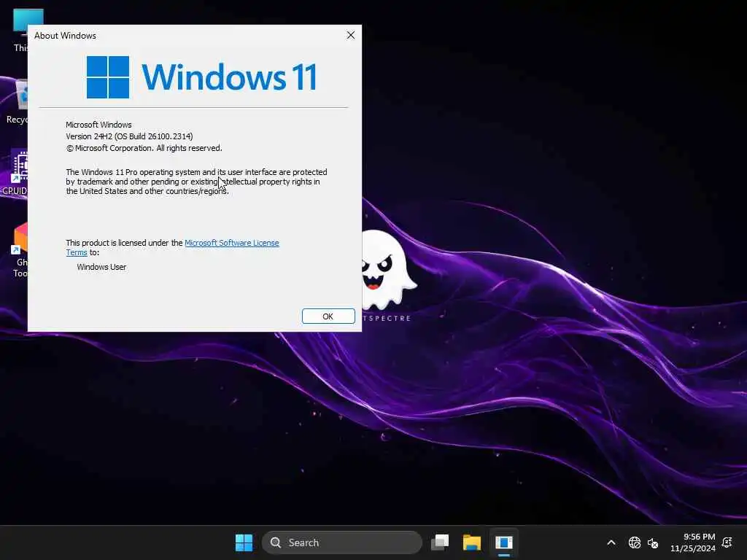
Task: Open the clock showing 9:56 PM
Action: click(x=699, y=537)
